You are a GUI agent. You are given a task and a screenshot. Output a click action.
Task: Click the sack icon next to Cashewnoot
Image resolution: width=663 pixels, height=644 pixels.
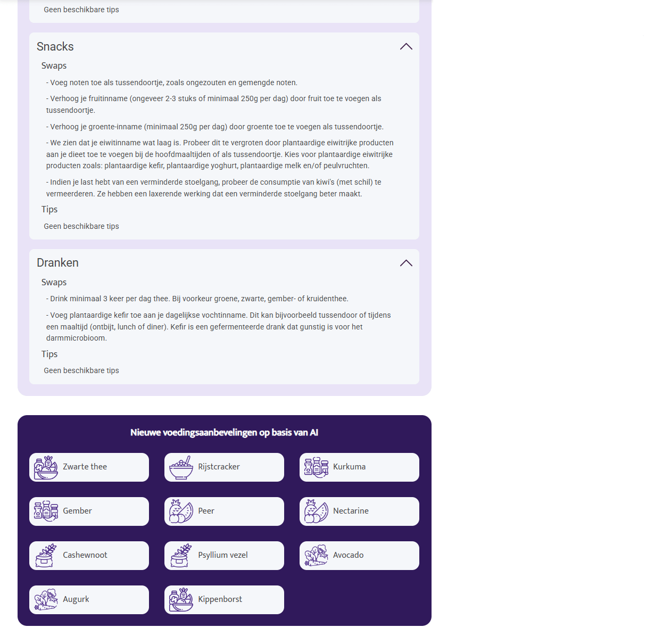(x=45, y=555)
